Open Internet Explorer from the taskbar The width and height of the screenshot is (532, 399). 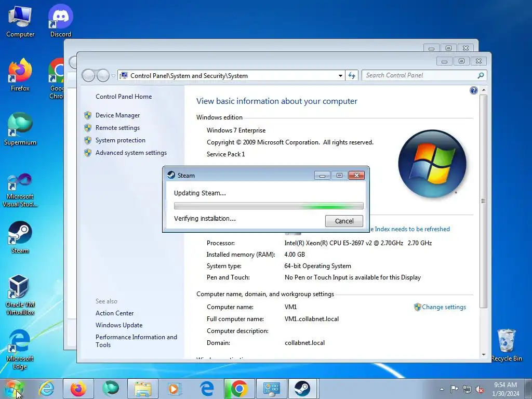(x=46, y=389)
